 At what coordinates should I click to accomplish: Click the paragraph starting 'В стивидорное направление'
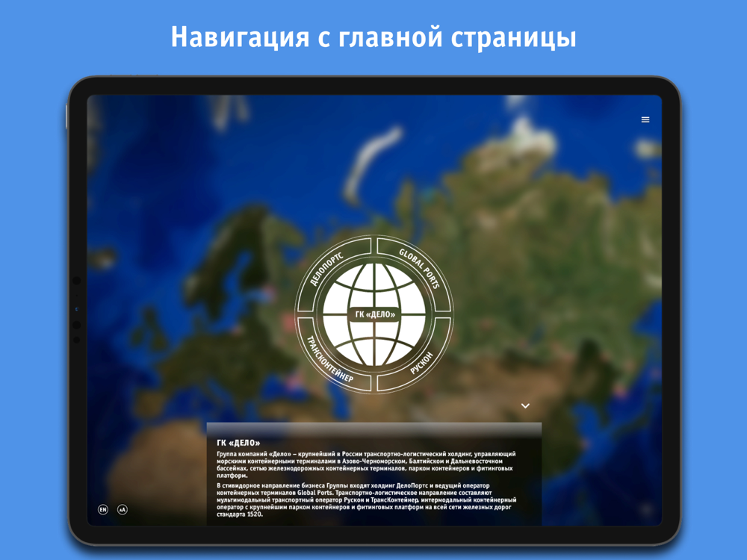click(366, 500)
